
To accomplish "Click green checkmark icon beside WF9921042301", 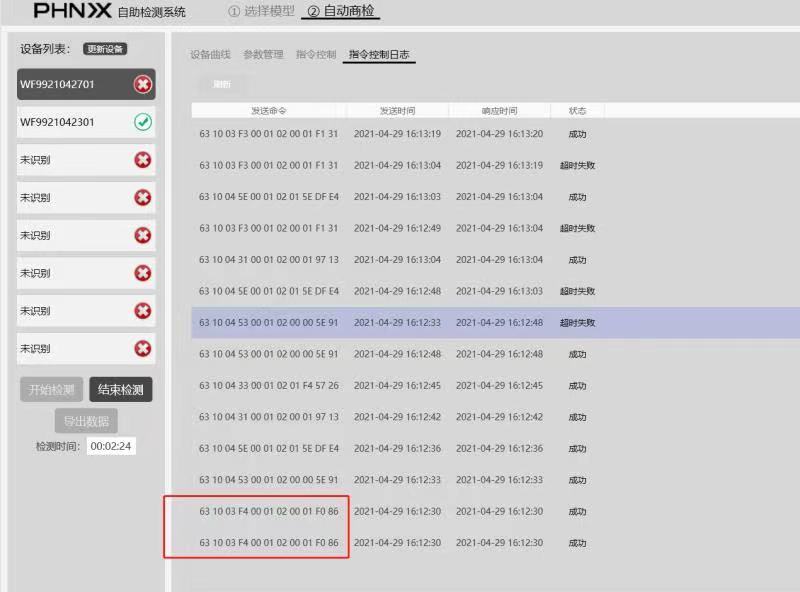I will coord(143,122).
